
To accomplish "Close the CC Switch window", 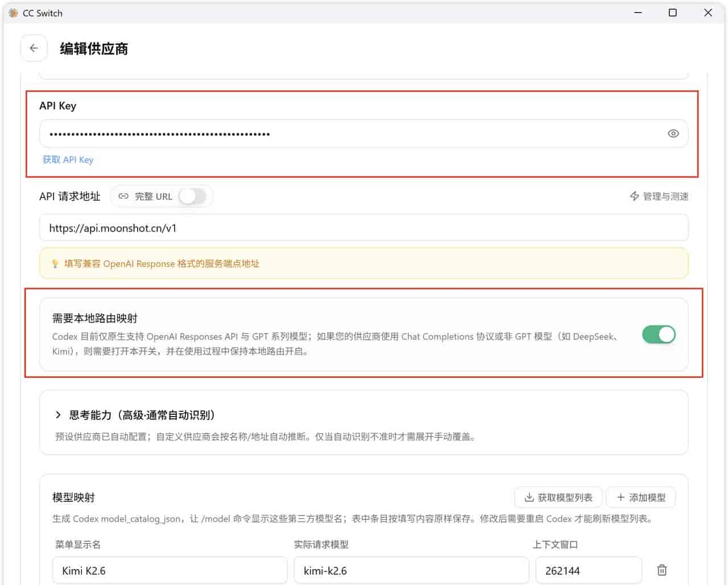I will click(708, 13).
